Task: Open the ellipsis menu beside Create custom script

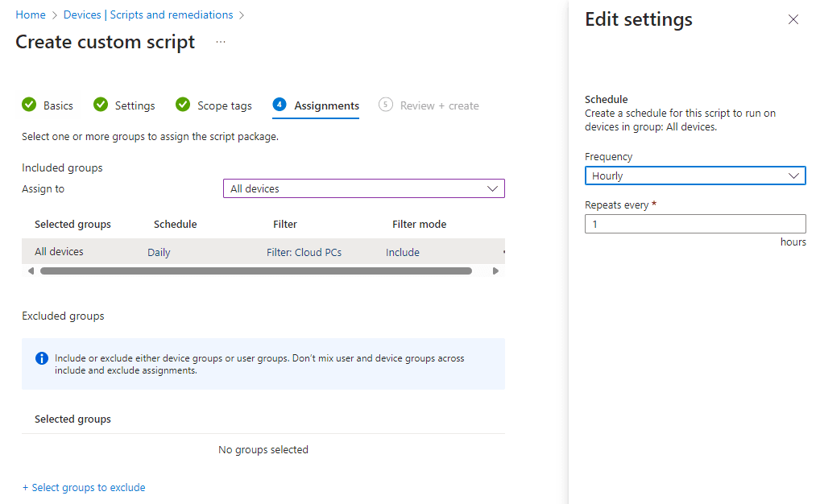Action: (221, 42)
